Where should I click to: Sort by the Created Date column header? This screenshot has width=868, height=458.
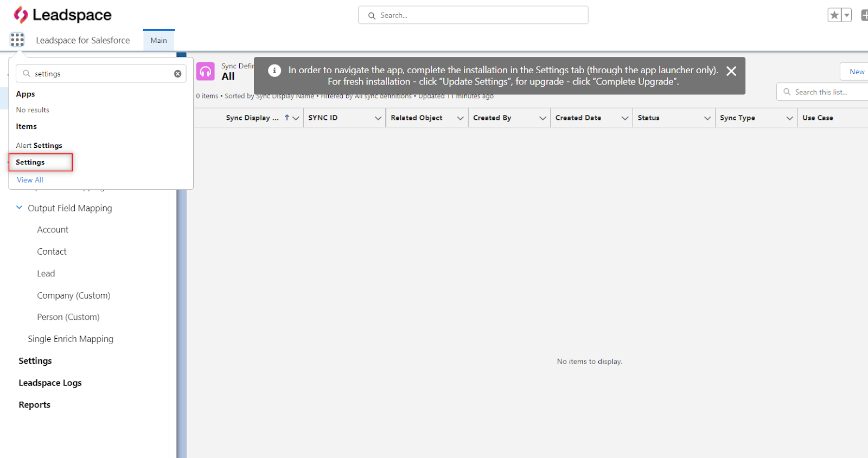pos(578,118)
